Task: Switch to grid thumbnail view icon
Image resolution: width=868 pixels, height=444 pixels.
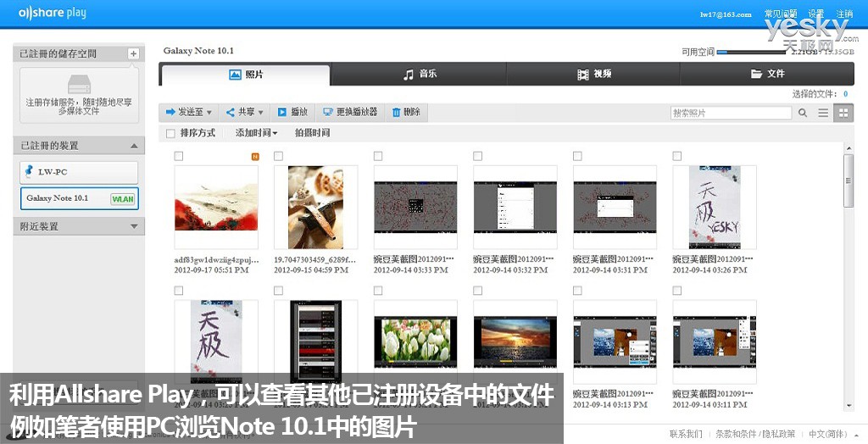Action: tap(843, 113)
